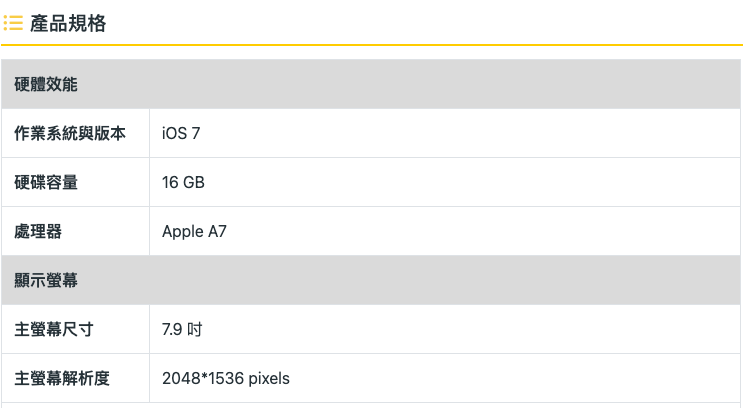Click the yellow divider line under the heading
This screenshot has height=408, width=743.
pos(371,45)
